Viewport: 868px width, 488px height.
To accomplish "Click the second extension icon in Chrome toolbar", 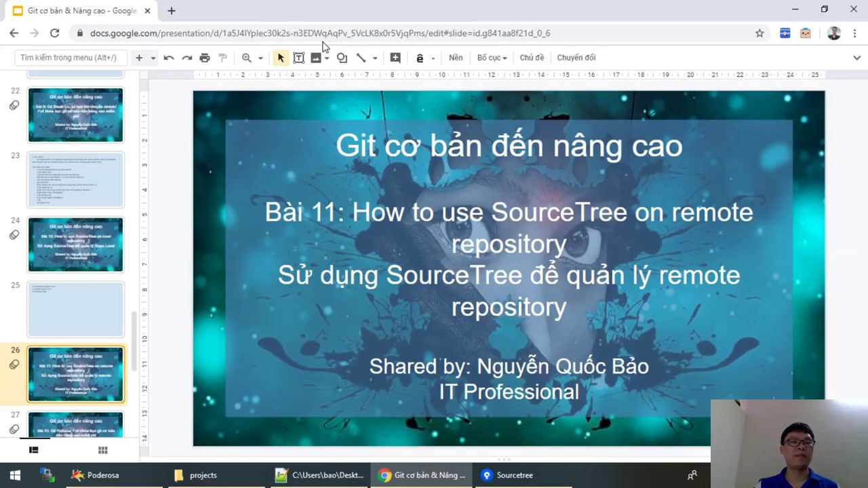I will [806, 33].
